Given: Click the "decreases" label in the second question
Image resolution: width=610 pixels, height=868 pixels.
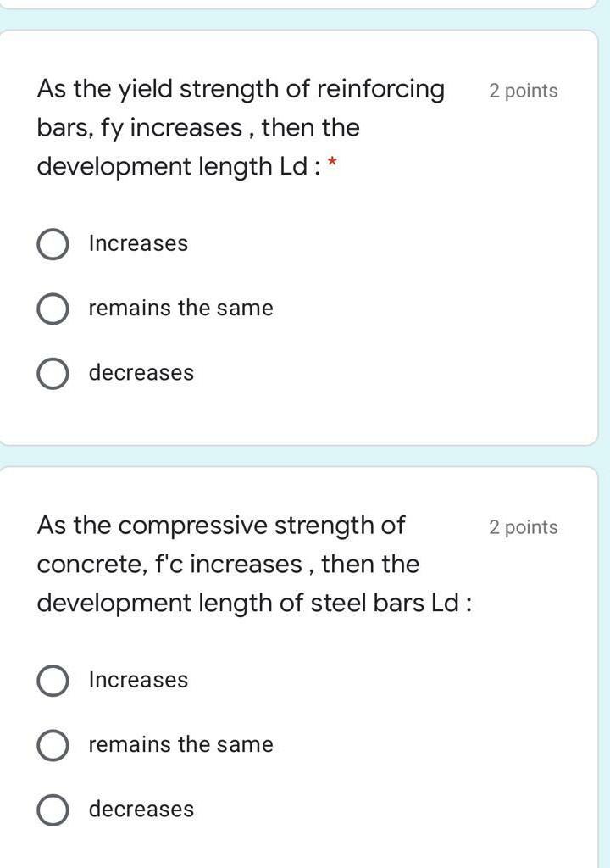Looking at the screenshot, I should [141, 809].
